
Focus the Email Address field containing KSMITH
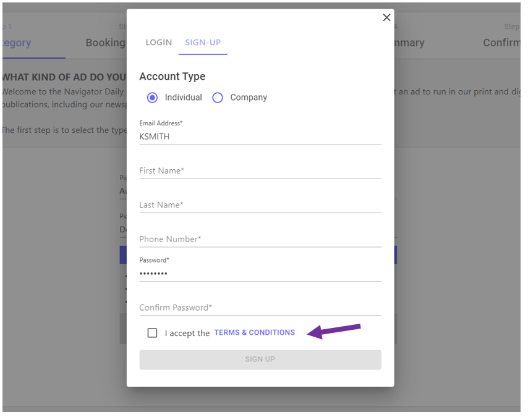click(260, 136)
